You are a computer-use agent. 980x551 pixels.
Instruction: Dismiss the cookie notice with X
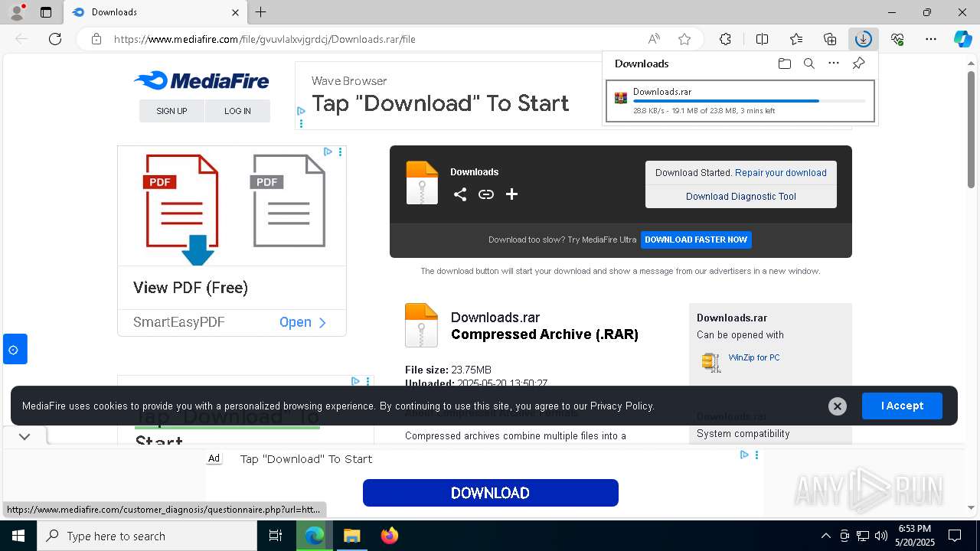click(x=838, y=406)
